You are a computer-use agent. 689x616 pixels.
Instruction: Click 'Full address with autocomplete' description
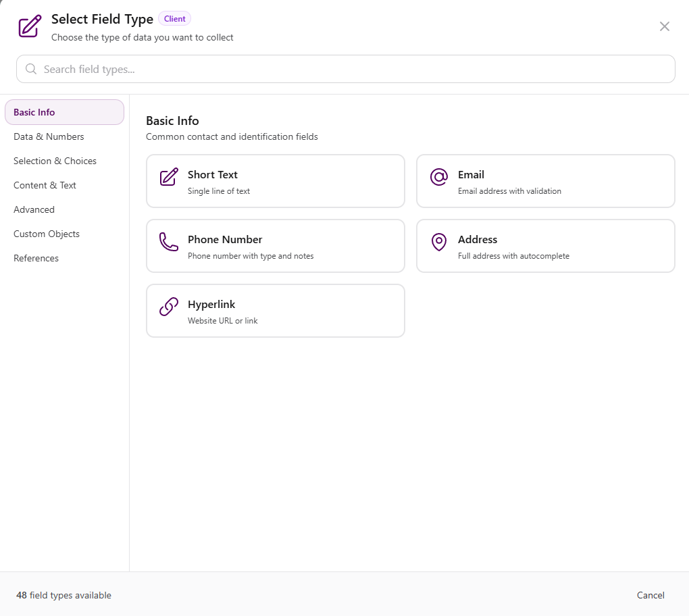[x=513, y=256]
